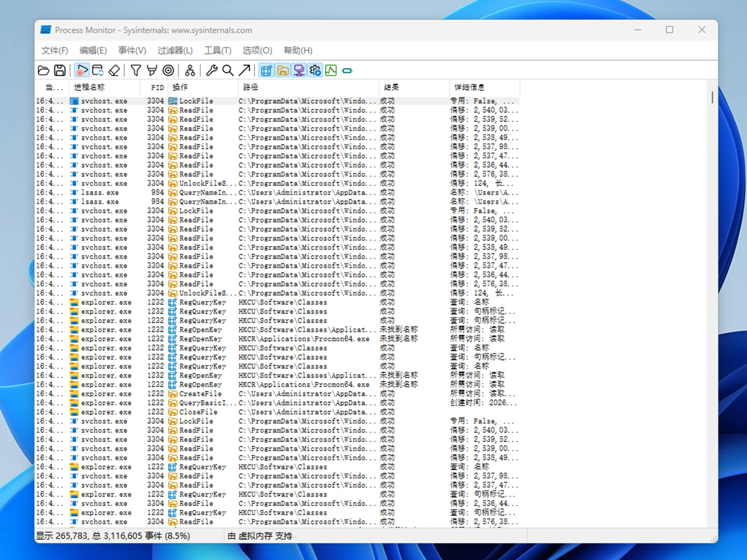
Task: Click the 详细信息 column header
Action: (485, 87)
